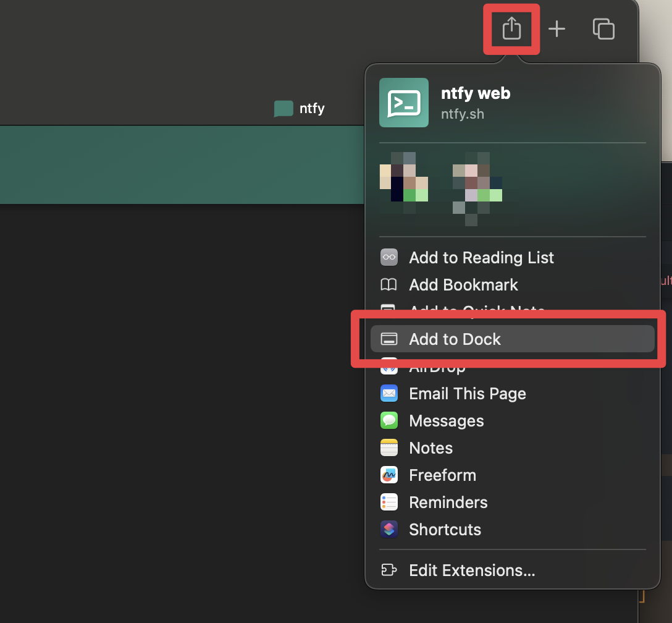Open Shortcuts from share menu
Viewport: 672px width, 623px height.
click(x=445, y=530)
